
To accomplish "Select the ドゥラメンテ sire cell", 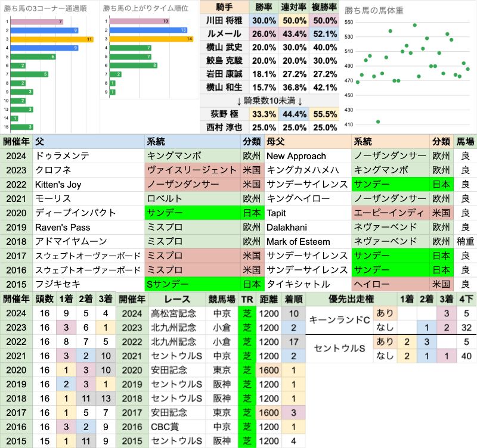I will tap(89, 155).
